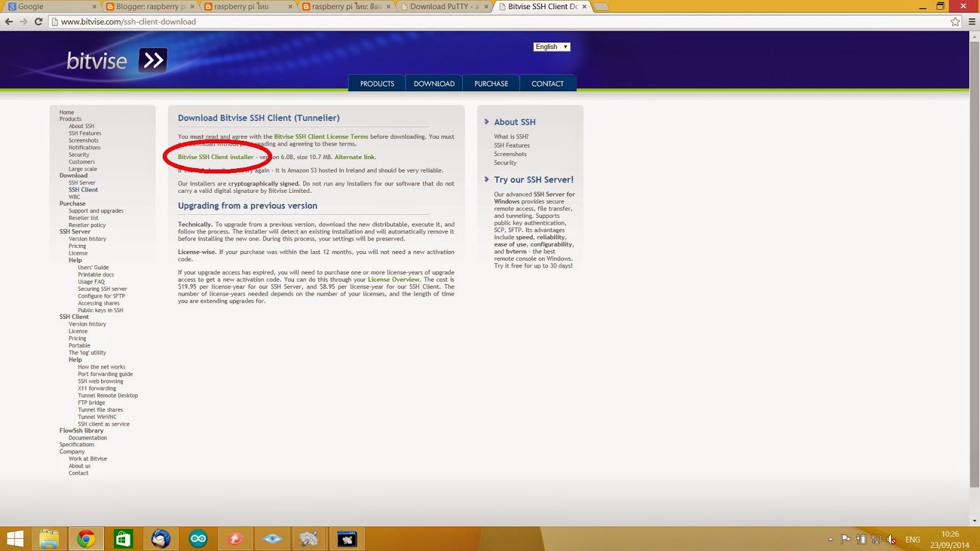Open Home in the left sidebar
Viewport: 980px width, 551px height.
pyautogui.click(x=67, y=113)
